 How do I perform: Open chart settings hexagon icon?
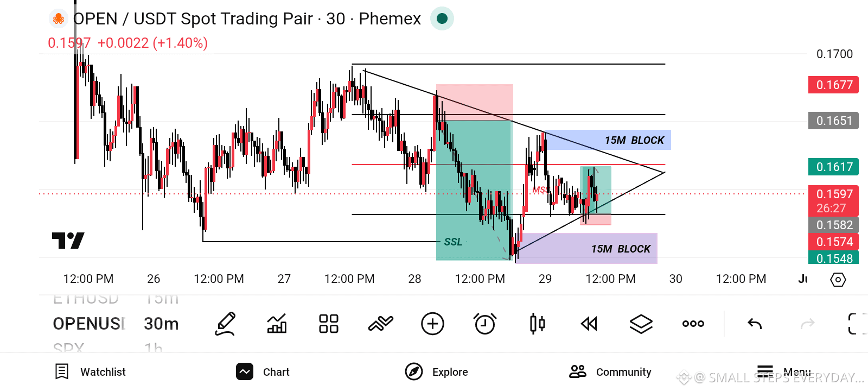tap(838, 280)
